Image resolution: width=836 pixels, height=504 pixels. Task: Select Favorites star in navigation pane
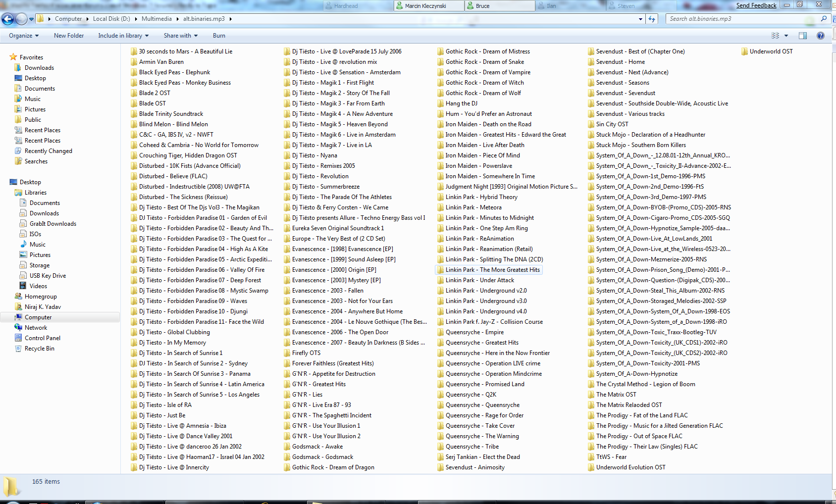click(x=13, y=57)
